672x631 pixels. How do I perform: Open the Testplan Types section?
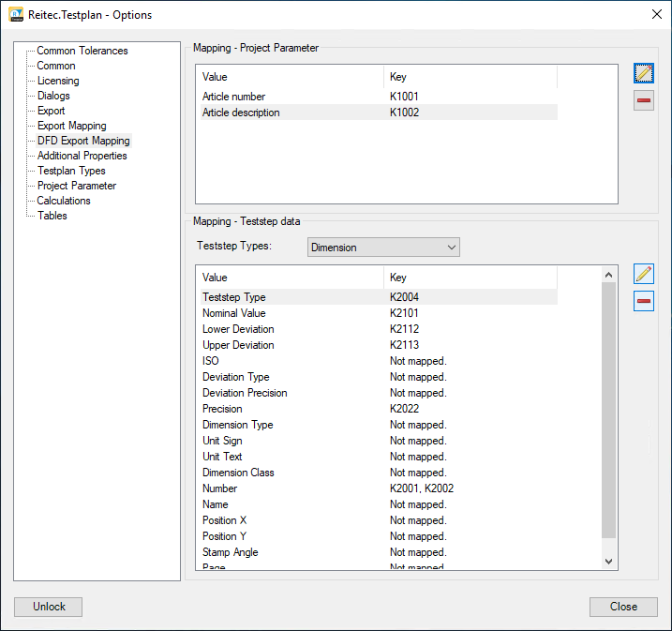pyautogui.click(x=71, y=171)
